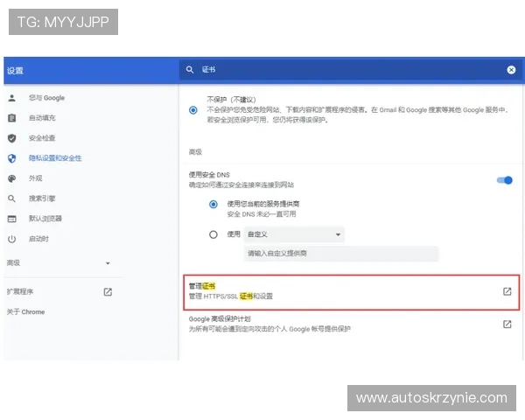Click the shield check icon for 安全检查
The height and width of the screenshot is (420, 525).
coord(12,138)
